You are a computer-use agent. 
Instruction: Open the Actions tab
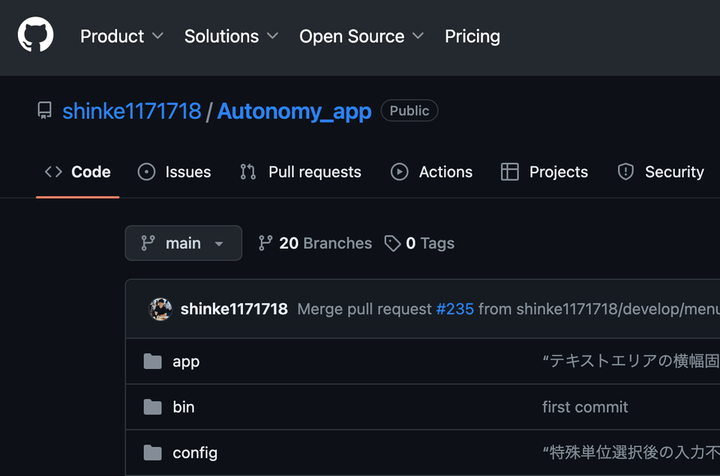click(432, 172)
